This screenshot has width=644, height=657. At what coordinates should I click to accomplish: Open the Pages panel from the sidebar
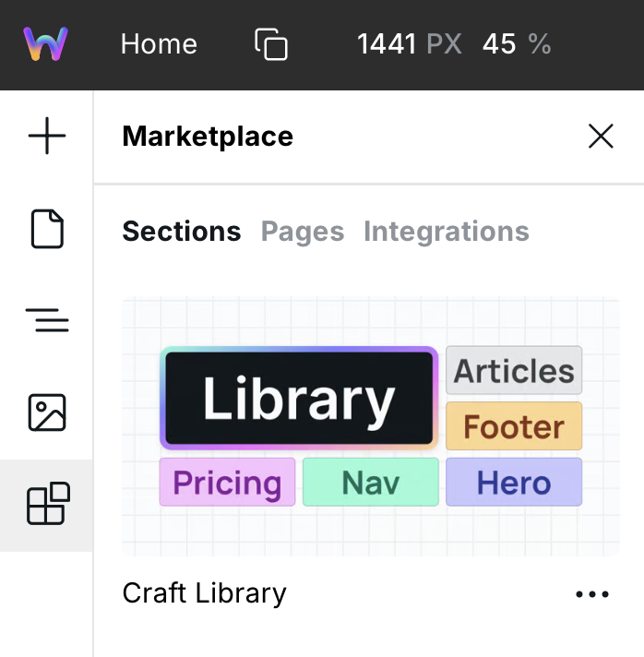[47, 229]
